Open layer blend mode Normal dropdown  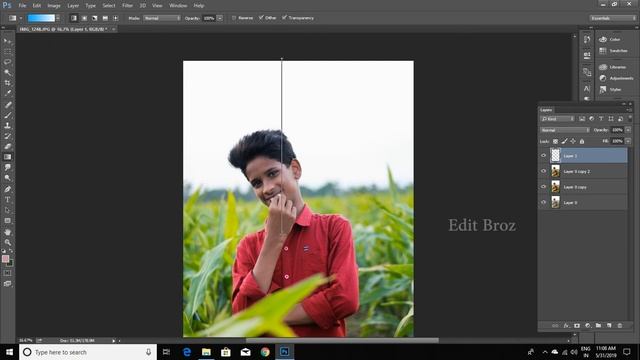(565, 130)
